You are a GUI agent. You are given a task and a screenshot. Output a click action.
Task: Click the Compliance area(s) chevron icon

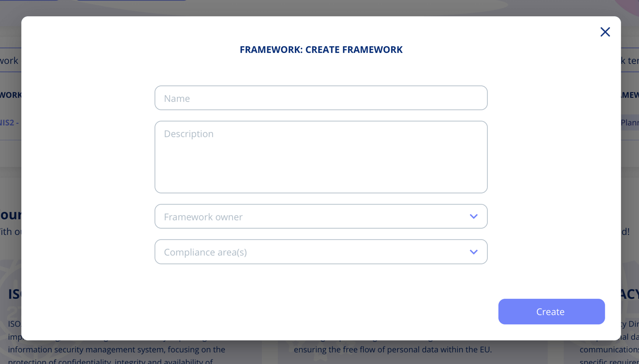(x=474, y=252)
